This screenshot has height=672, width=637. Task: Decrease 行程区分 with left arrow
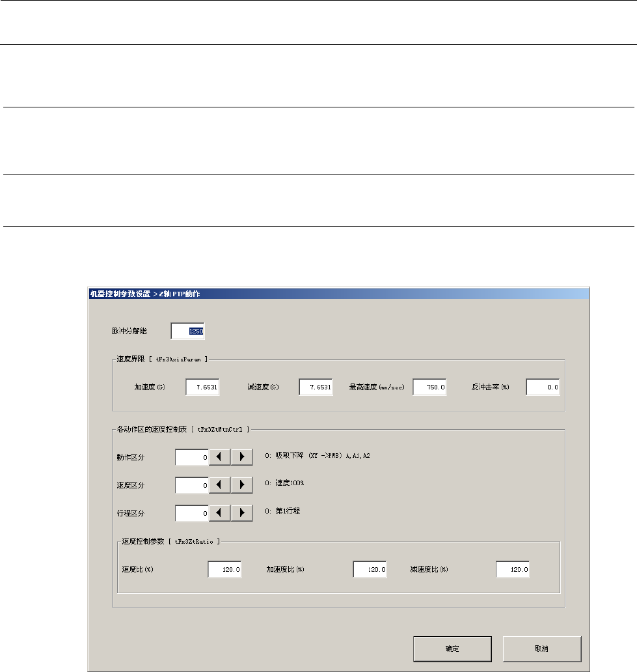pyautogui.click(x=219, y=513)
